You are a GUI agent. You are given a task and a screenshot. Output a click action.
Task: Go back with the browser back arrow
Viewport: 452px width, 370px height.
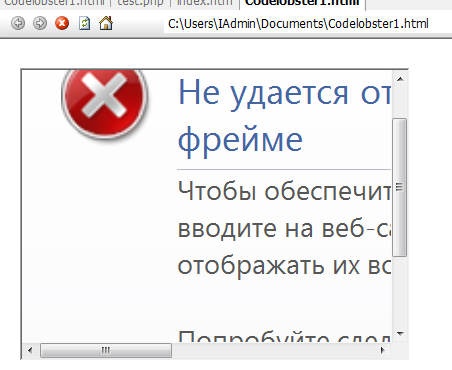click(x=18, y=23)
